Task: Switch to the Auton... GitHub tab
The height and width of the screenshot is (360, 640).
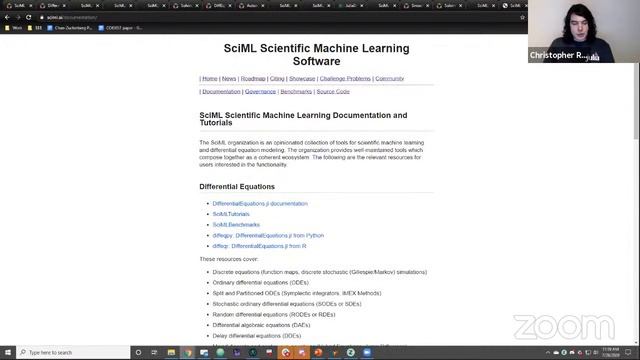Action: click(251, 6)
